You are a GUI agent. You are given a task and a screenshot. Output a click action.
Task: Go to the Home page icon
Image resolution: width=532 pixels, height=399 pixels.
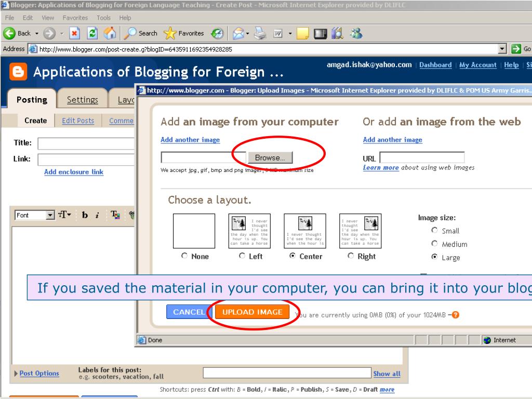(x=110, y=33)
